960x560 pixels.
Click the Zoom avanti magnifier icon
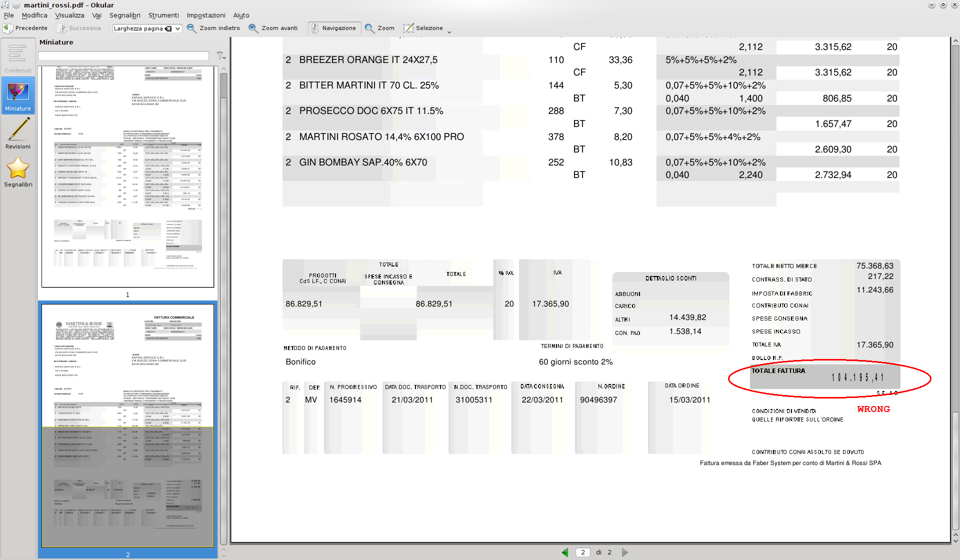tap(253, 28)
